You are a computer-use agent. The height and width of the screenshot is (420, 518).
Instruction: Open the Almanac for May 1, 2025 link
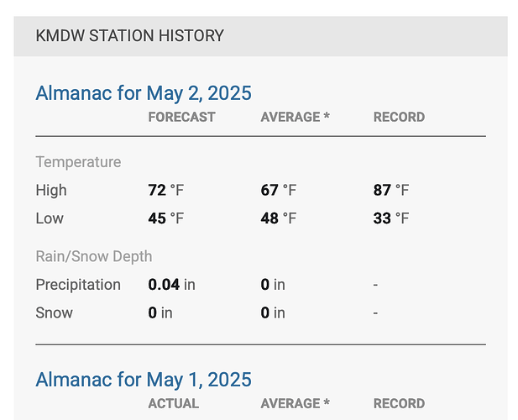[x=144, y=380]
